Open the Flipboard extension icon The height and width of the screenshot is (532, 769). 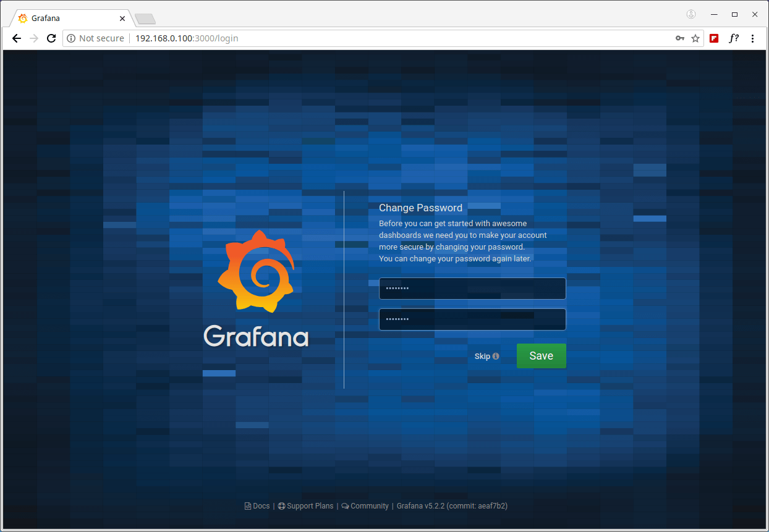click(714, 38)
